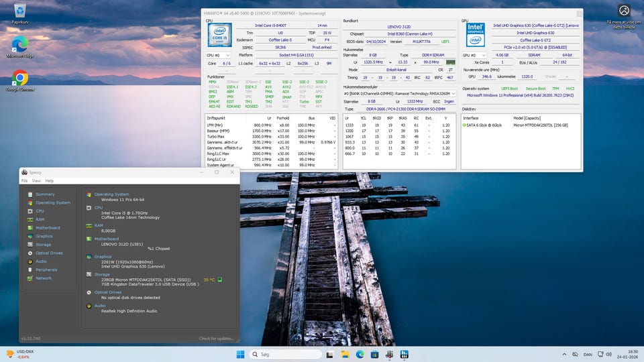Open the memory module BANK 0 dropdown

[x=399, y=93]
